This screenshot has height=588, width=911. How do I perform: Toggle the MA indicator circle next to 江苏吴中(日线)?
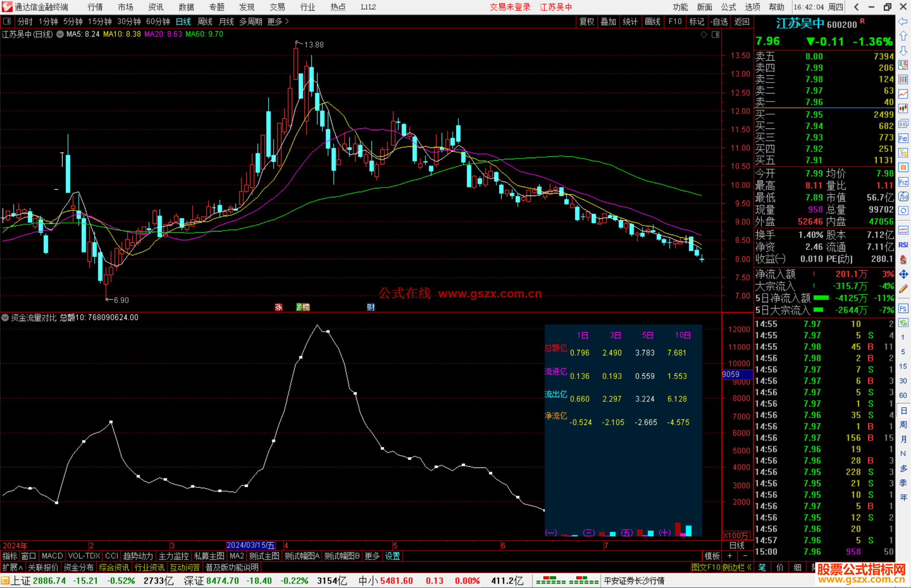click(x=60, y=34)
